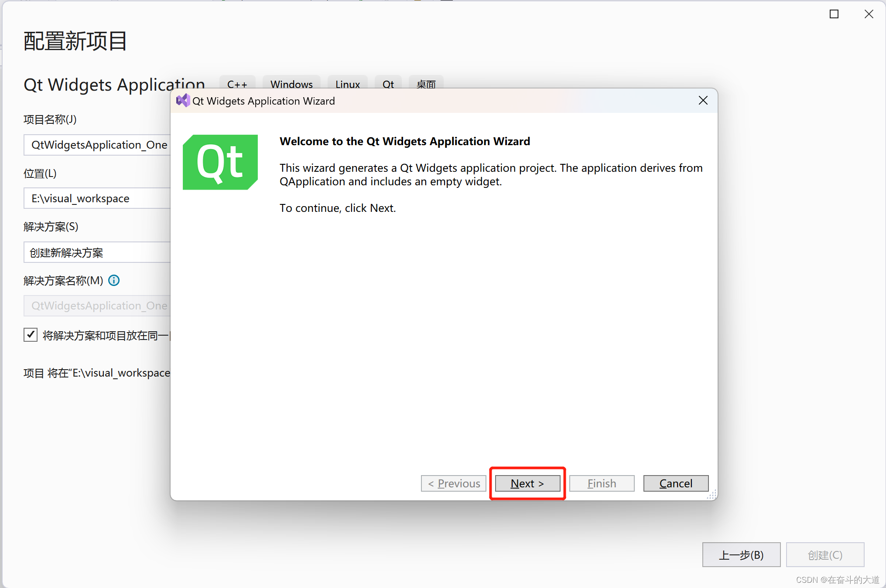Click Next > in the wizard
The image size is (886, 588).
[527, 483]
